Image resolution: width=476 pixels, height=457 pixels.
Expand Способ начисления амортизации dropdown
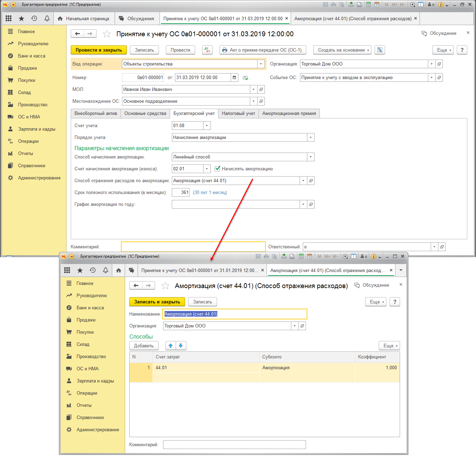tap(310, 157)
